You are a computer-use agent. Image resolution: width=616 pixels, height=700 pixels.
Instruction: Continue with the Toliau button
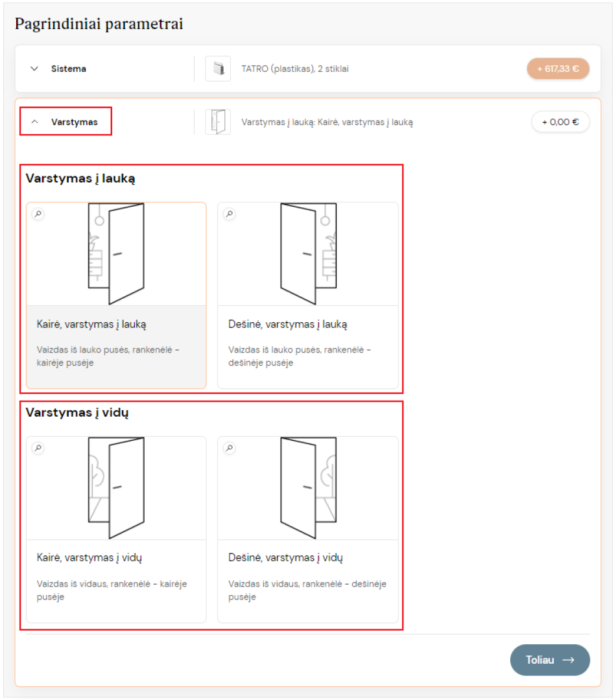pyautogui.click(x=550, y=660)
